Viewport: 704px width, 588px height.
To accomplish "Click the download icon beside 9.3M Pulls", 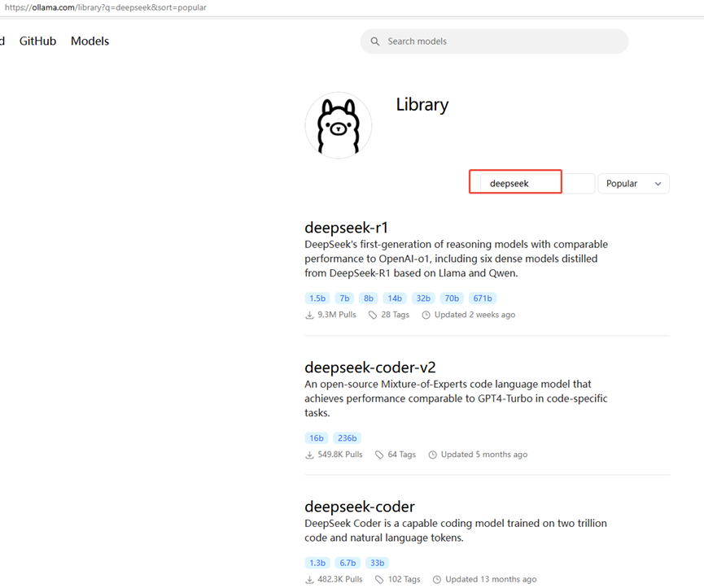I will click(309, 315).
